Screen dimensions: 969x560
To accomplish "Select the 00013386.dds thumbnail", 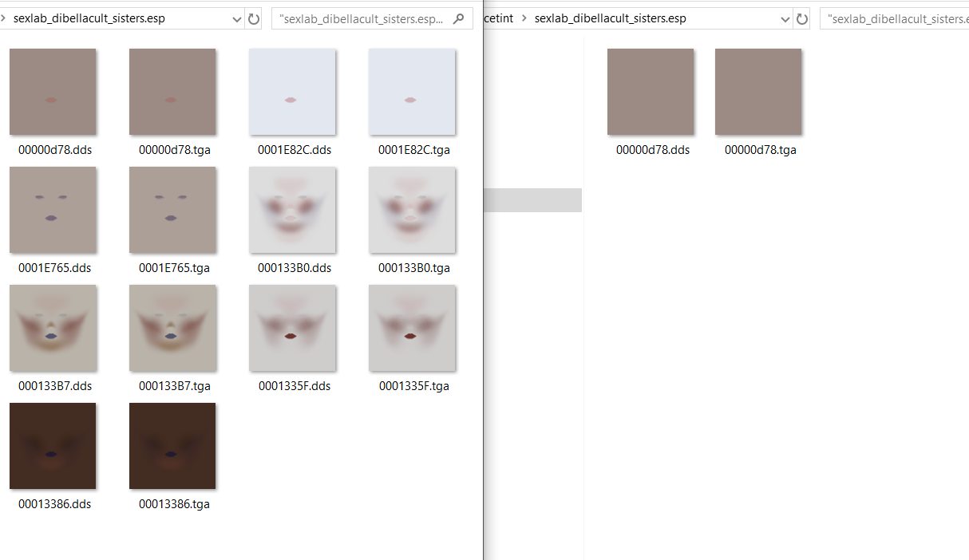I will pos(53,446).
